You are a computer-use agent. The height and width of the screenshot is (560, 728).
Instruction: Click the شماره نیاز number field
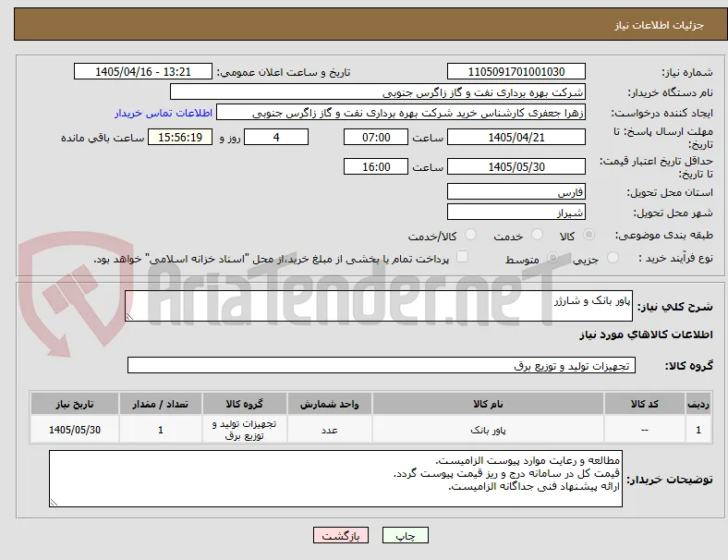516,71
